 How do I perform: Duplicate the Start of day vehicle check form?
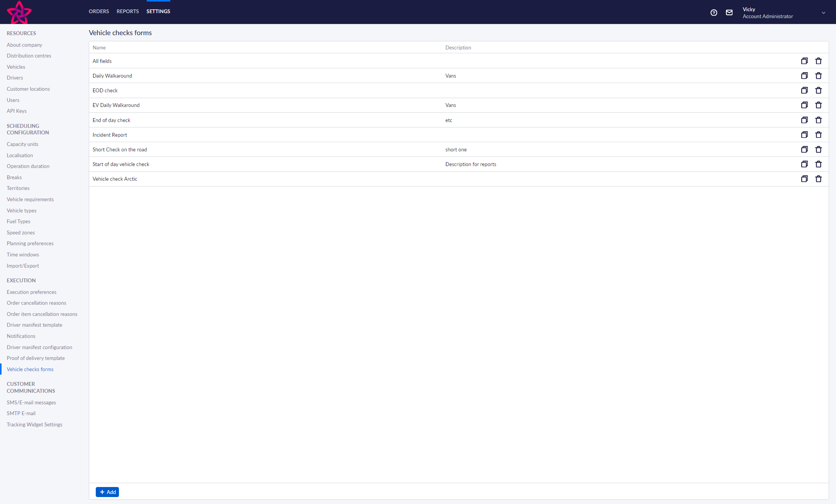click(x=804, y=164)
